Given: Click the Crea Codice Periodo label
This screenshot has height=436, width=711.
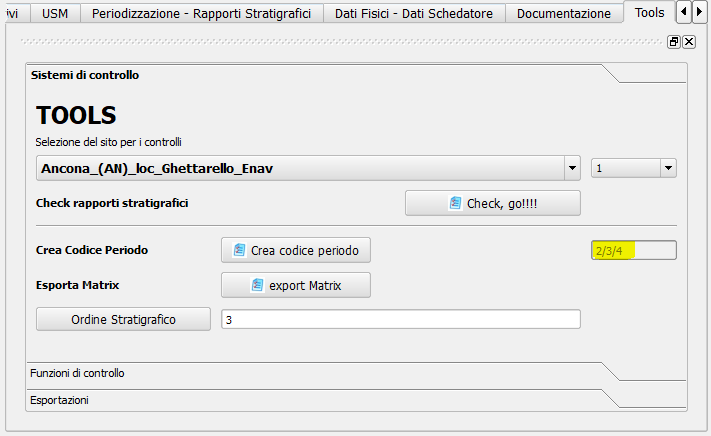Looking at the screenshot, I should [x=92, y=250].
